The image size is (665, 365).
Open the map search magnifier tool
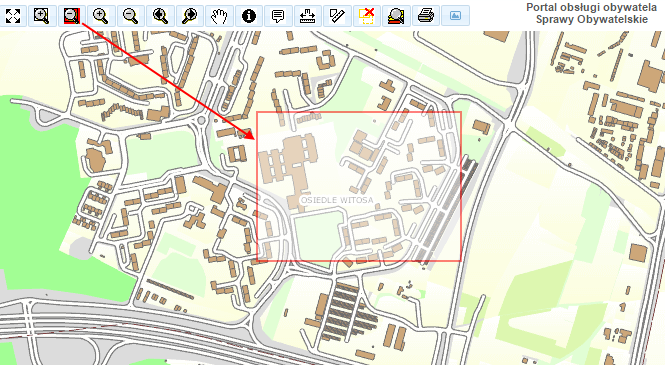pos(396,16)
